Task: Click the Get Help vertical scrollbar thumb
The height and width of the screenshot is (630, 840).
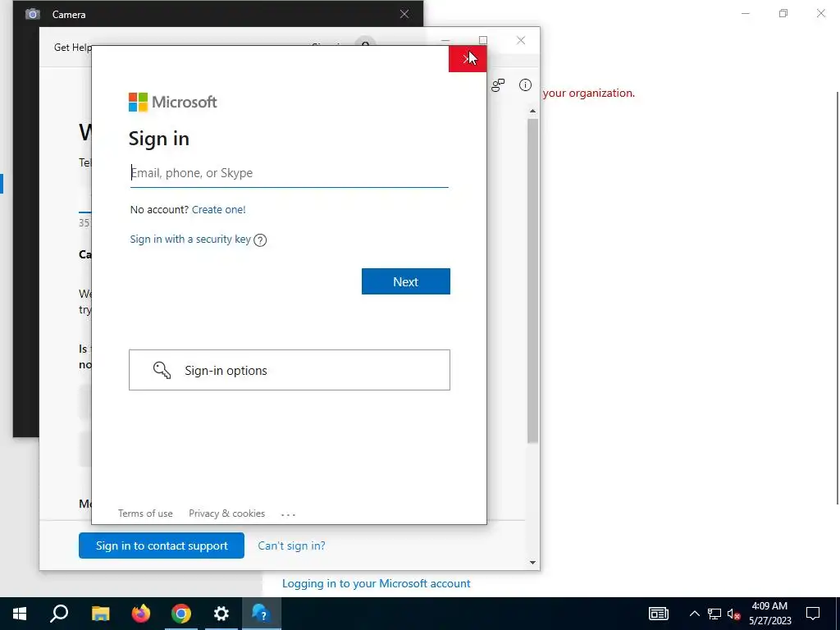Action: click(x=532, y=281)
